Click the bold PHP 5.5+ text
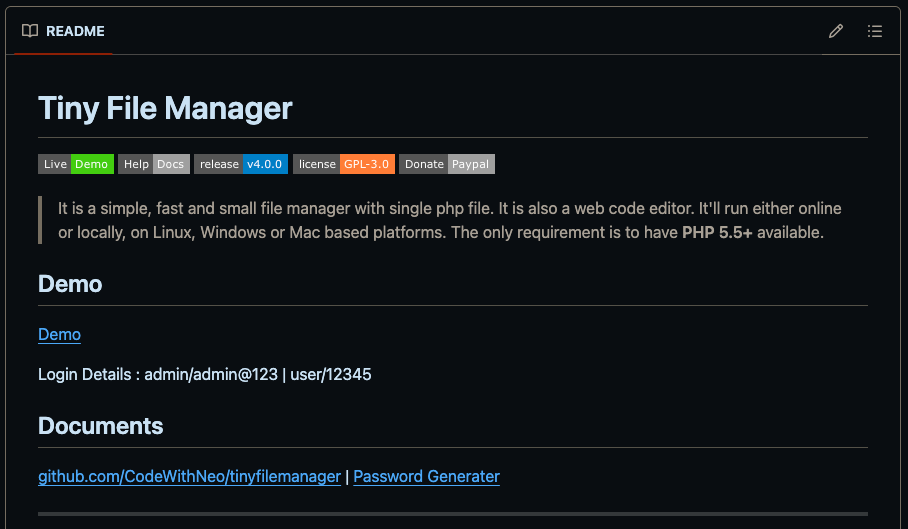Screen dimensions: 908x529 (717, 233)
